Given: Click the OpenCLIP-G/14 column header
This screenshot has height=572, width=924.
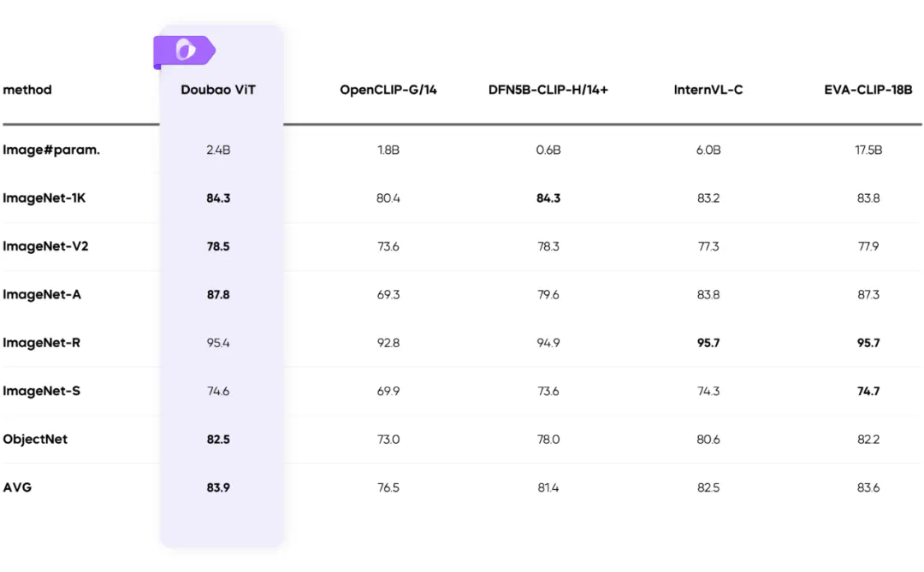Looking at the screenshot, I should 388,90.
